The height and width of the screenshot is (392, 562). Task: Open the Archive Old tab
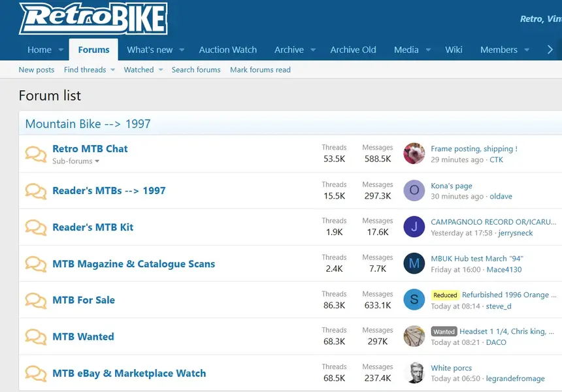click(353, 50)
